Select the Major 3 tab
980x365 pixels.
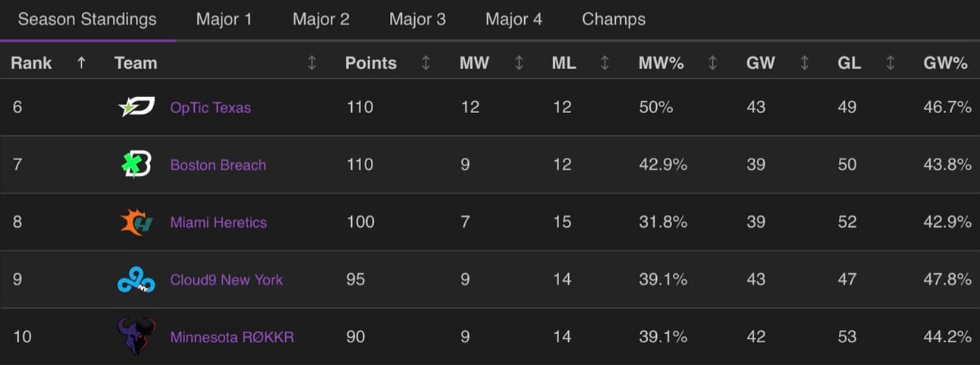pyautogui.click(x=417, y=19)
